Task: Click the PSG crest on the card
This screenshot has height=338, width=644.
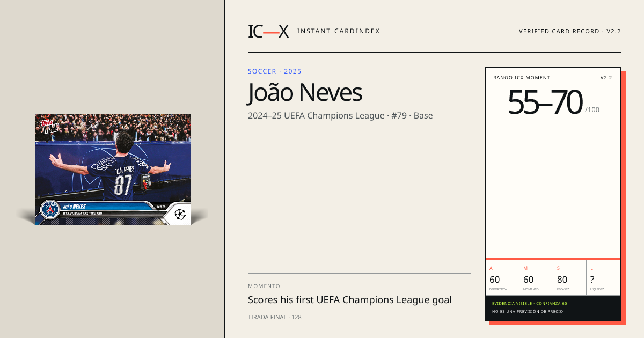Action: click(50, 210)
